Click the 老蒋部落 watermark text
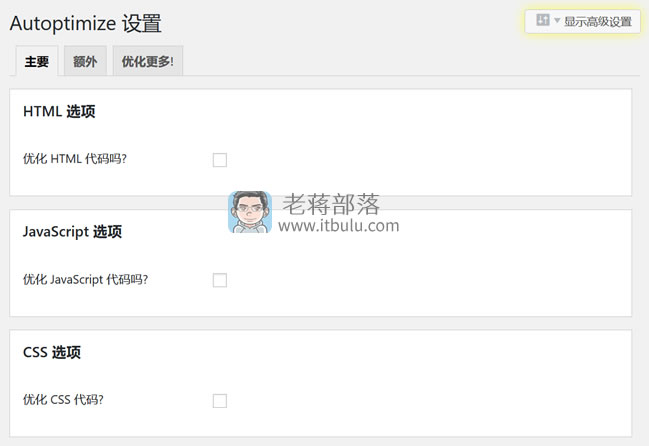 pyautogui.click(x=331, y=204)
